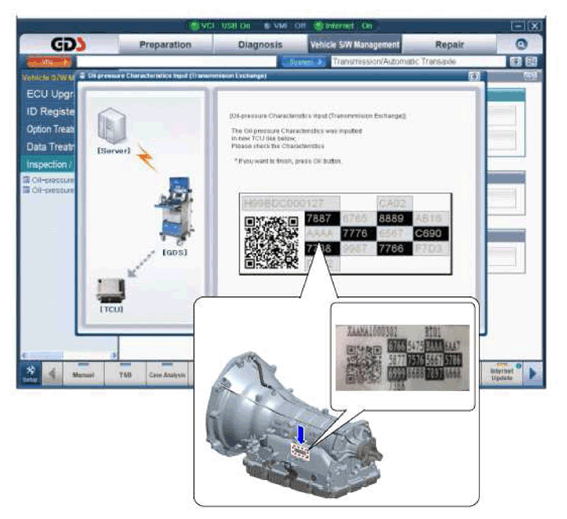Image resolution: width=567 pixels, height=519 pixels.
Task: Switch to the Preparation tab
Action: (165, 44)
